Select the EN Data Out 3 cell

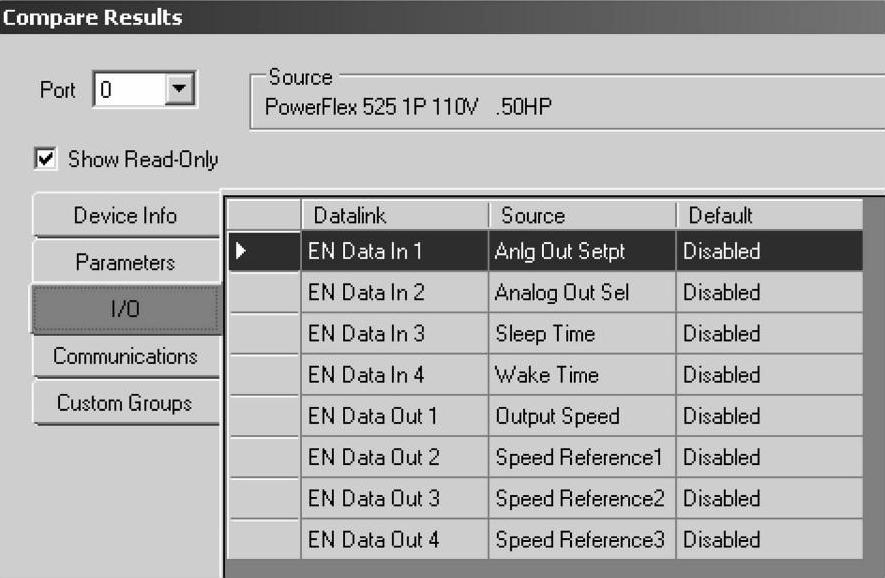395,498
